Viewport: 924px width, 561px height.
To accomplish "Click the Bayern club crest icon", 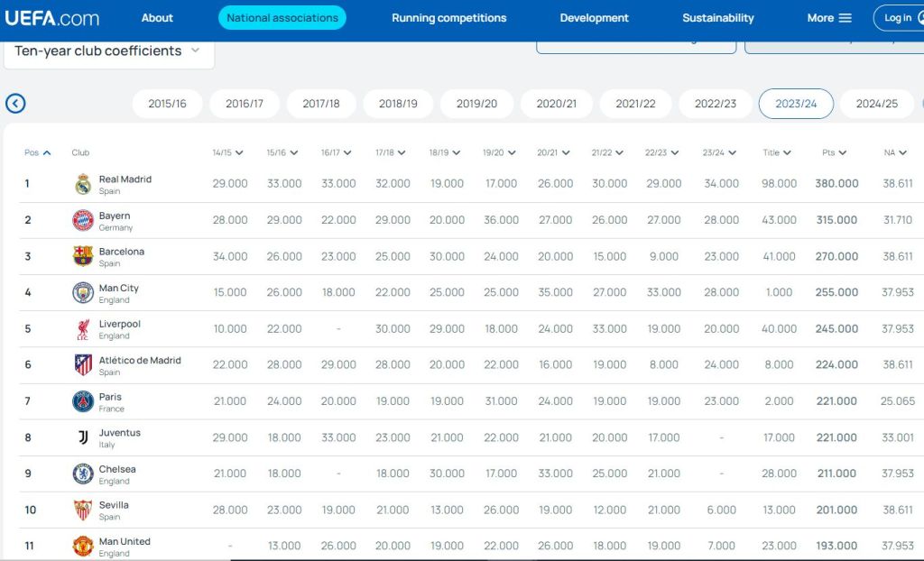I will coord(83,220).
